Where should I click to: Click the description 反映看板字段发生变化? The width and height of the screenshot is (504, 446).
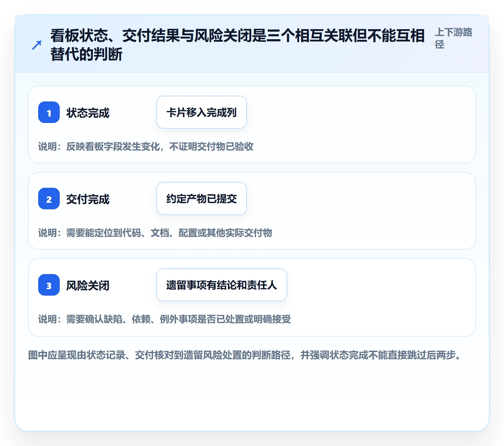[x=146, y=147]
